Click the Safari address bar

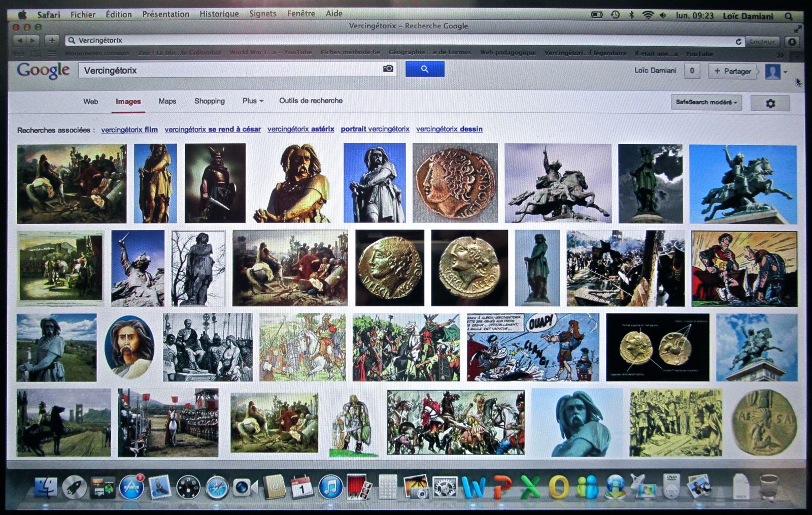tap(405, 41)
